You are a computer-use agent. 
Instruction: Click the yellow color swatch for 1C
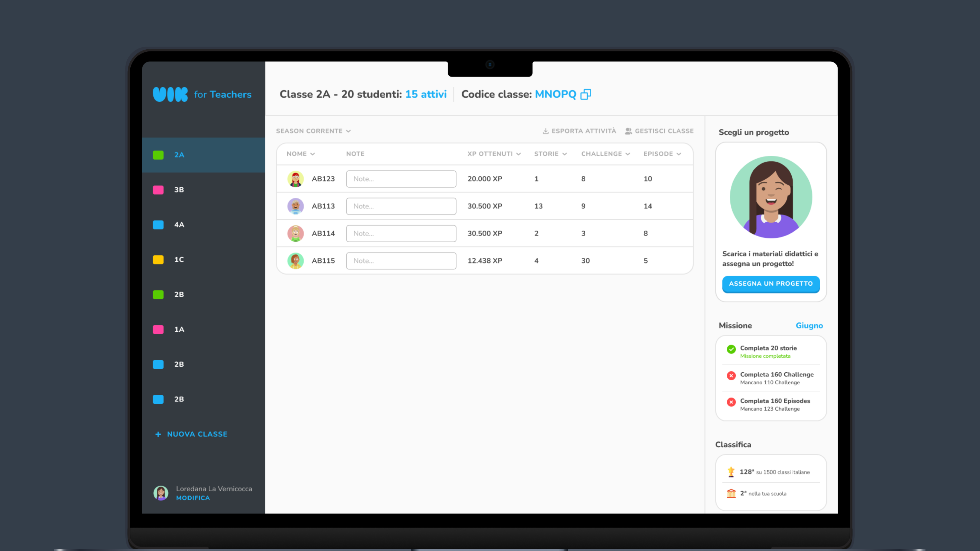158,260
